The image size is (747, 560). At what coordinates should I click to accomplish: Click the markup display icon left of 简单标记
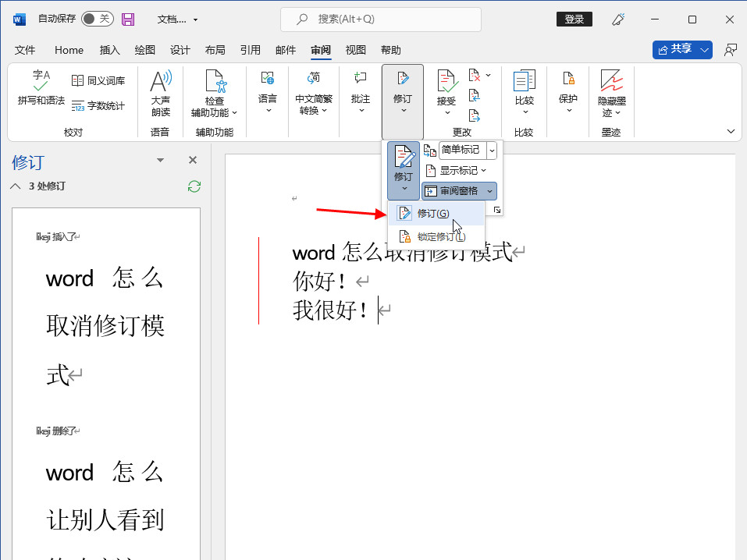pyautogui.click(x=430, y=151)
